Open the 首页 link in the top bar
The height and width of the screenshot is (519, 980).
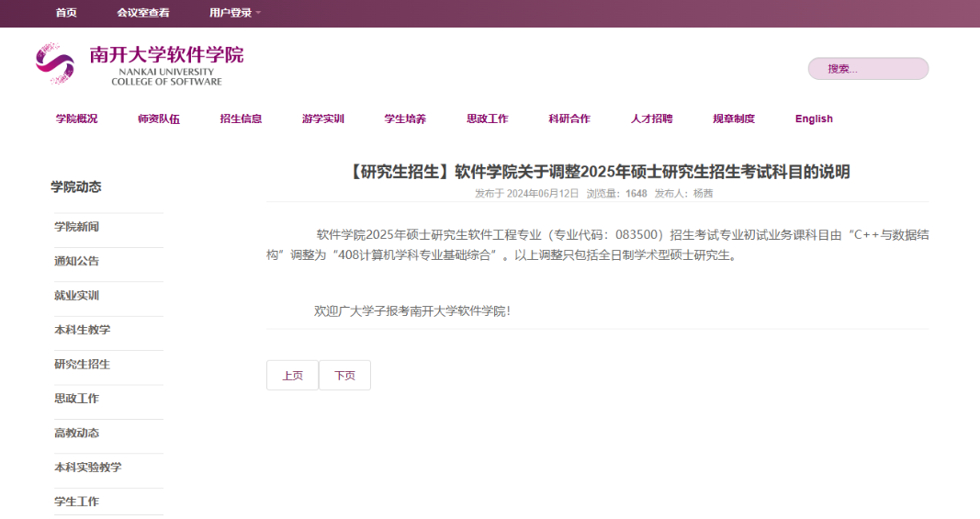[66, 13]
